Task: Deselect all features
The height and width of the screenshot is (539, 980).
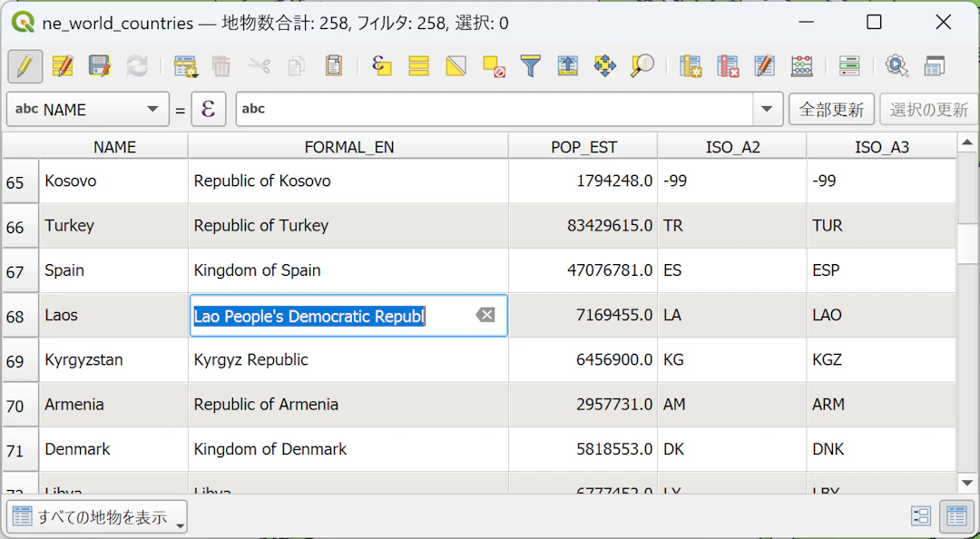Action: [493, 65]
